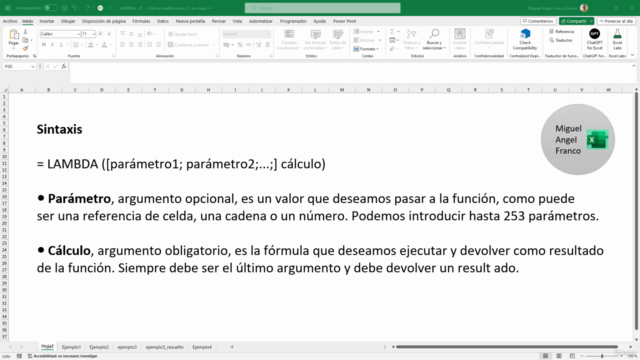The height and width of the screenshot is (360, 640).
Task: Open the ejemplo3_resuelto sheet tab
Action: click(x=164, y=347)
